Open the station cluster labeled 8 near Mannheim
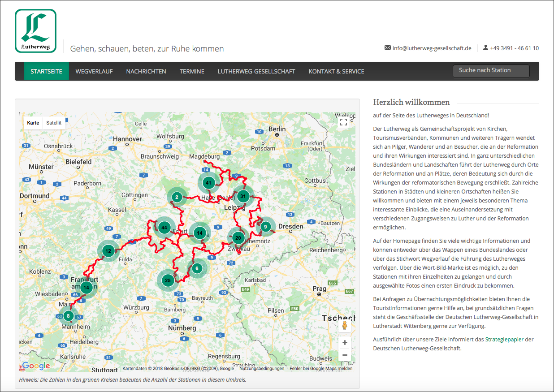554x392 pixels. click(x=68, y=316)
